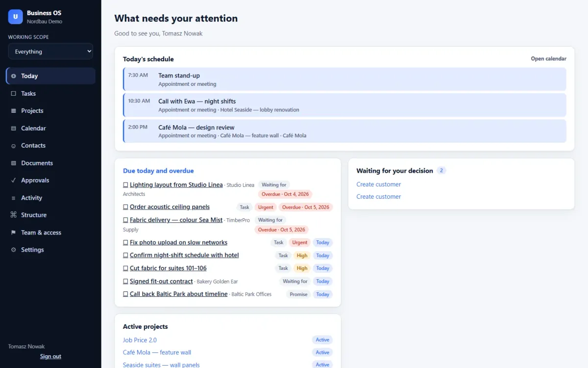Image resolution: width=588 pixels, height=368 pixels.
Task: Open the Signed fit-out contract task
Action: [x=161, y=281]
